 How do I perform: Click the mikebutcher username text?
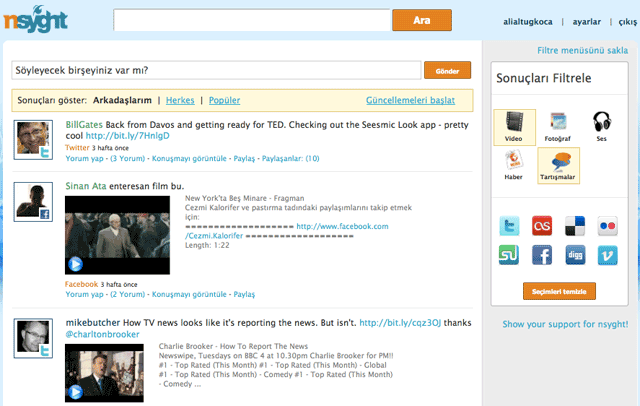coord(93,323)
